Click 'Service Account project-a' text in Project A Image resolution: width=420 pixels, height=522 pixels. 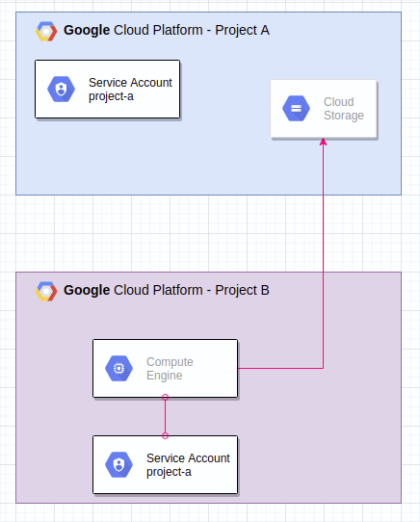click(130, 90)
